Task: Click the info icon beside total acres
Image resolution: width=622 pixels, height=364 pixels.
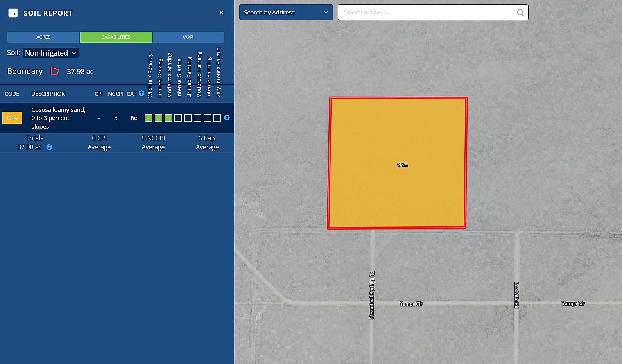Action: tap(49, 147)
